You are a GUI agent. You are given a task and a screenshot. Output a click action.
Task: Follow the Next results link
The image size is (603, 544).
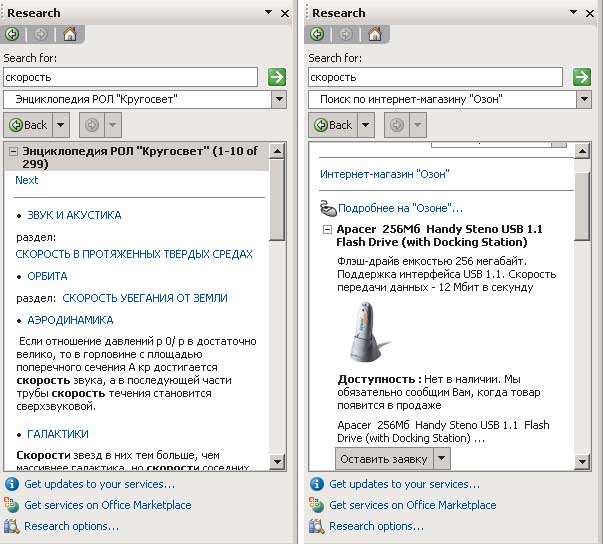[27, 180]
